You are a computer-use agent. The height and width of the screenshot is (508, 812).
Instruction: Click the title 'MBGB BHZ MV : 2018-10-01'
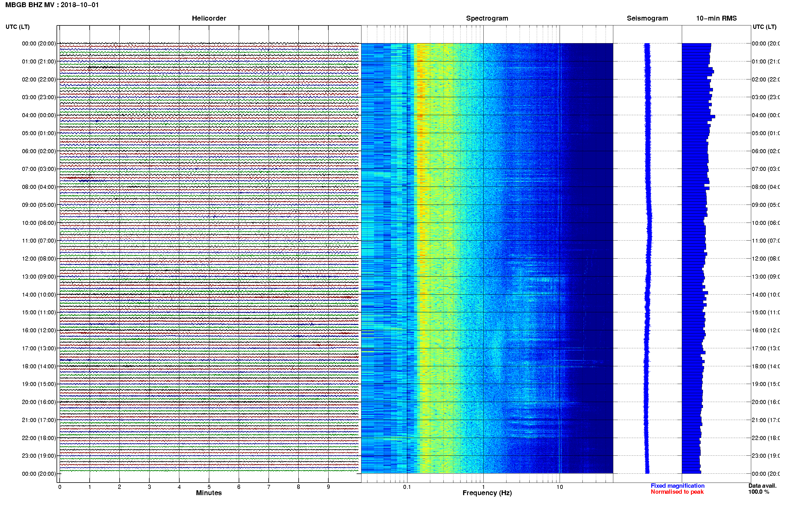52,5
